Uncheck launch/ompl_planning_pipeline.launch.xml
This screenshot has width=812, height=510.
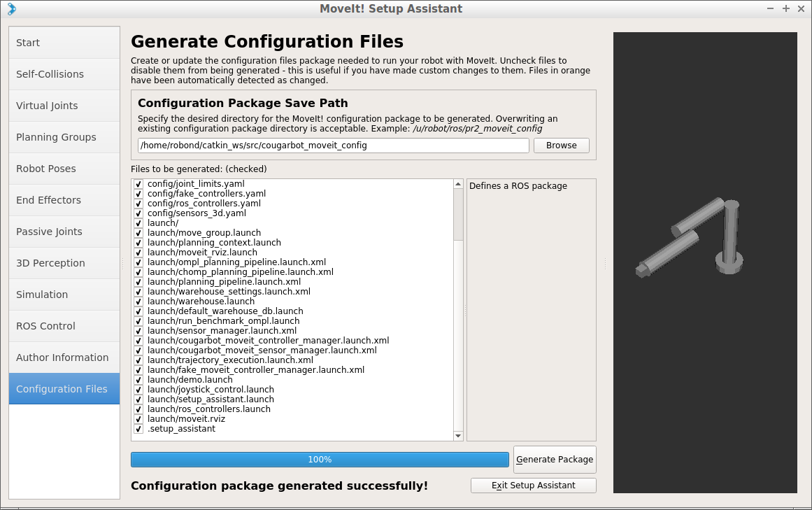tap(138, 262)
